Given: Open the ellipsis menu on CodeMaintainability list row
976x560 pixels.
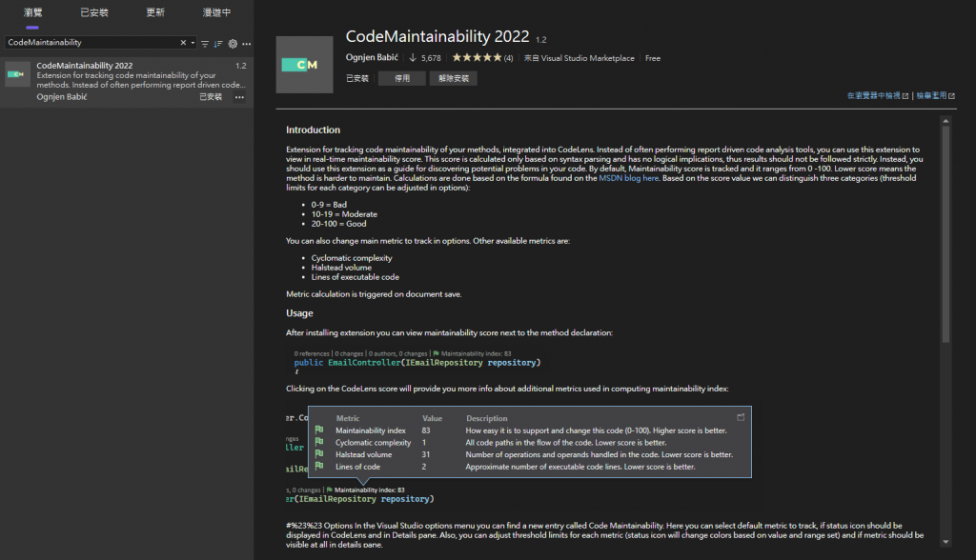Looking at the screenshot, I should click(x=239, y=97).
